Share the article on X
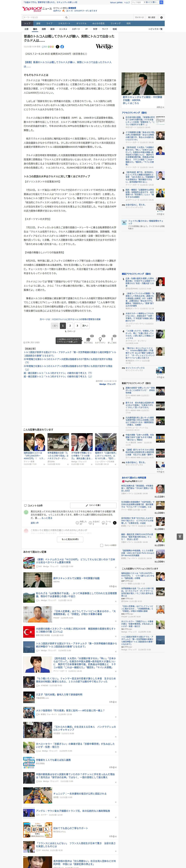 [57, 47]
